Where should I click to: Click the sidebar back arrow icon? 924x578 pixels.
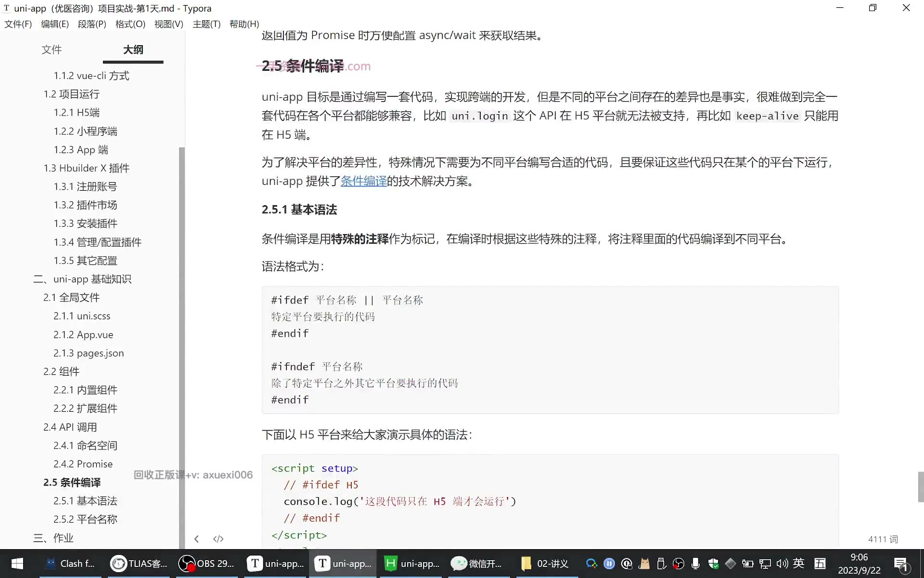click(x=196, y=539)
